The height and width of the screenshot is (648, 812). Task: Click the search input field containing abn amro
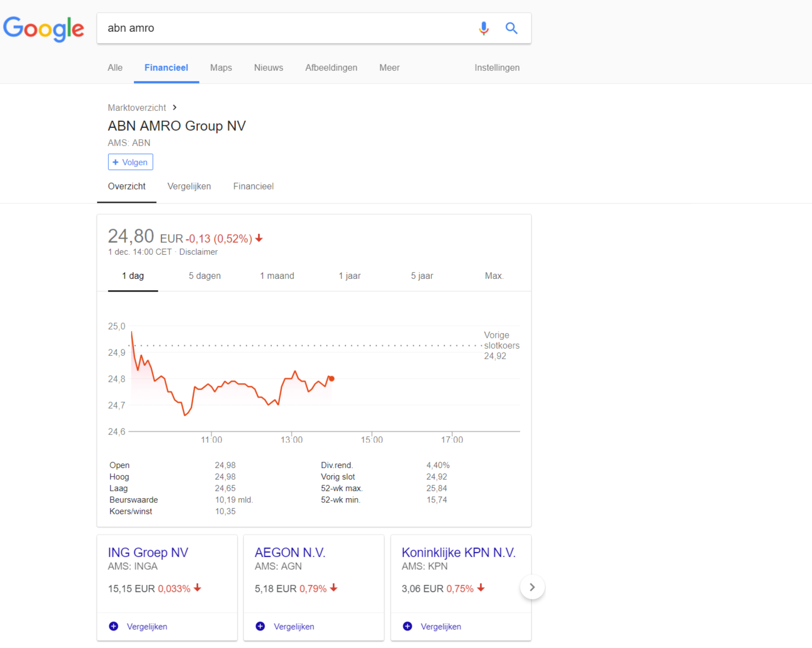286,28
